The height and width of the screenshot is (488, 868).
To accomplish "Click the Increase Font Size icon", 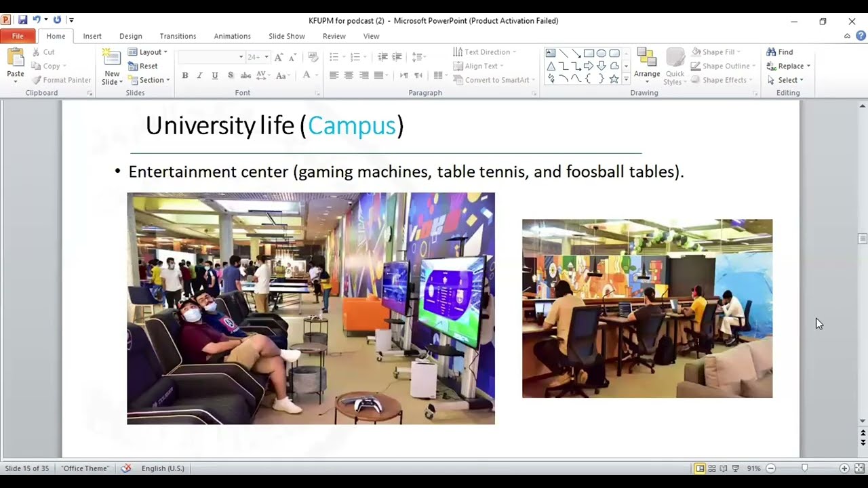I will [279, 57].
